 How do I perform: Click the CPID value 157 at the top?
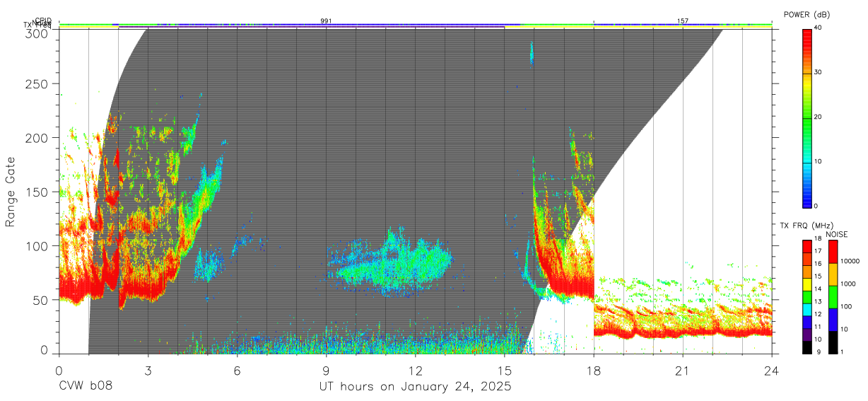(683, 21)
